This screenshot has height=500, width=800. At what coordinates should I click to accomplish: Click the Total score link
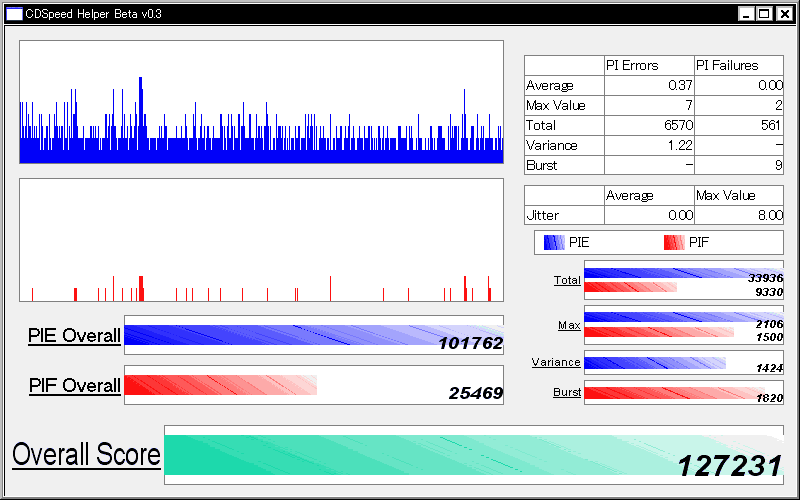point(567,281)
